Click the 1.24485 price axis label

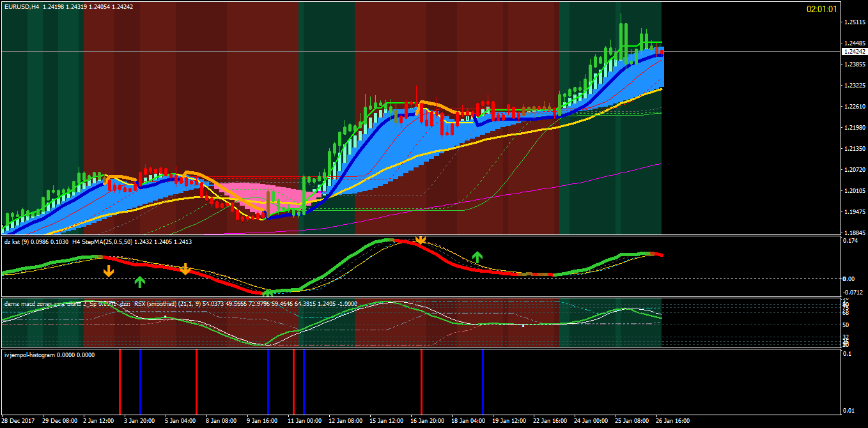[x=855, y=43]
